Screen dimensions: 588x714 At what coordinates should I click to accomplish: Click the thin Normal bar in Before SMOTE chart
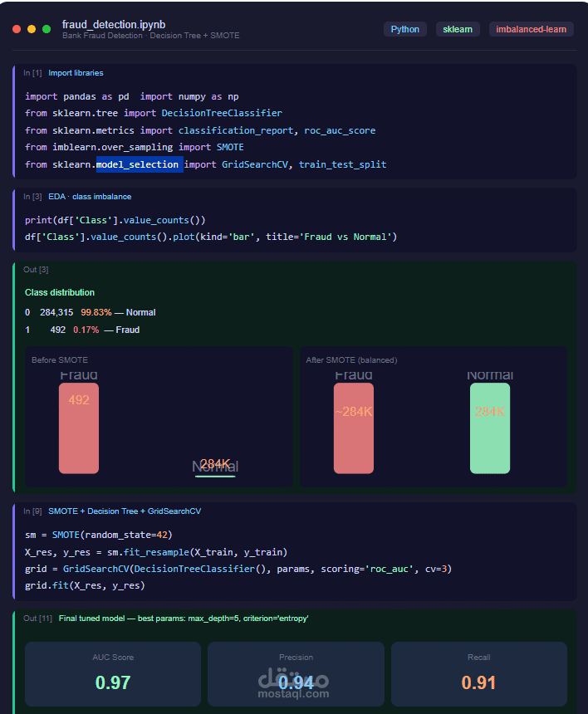215,477
